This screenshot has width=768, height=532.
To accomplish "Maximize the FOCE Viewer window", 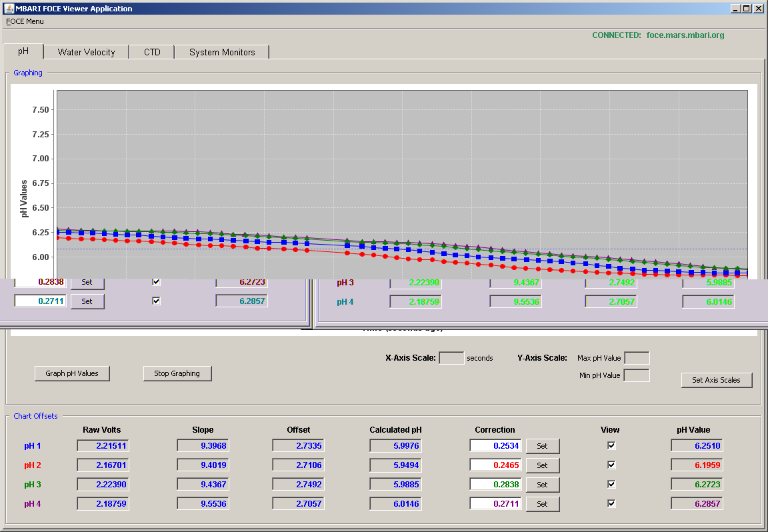I will pos(746,8).
